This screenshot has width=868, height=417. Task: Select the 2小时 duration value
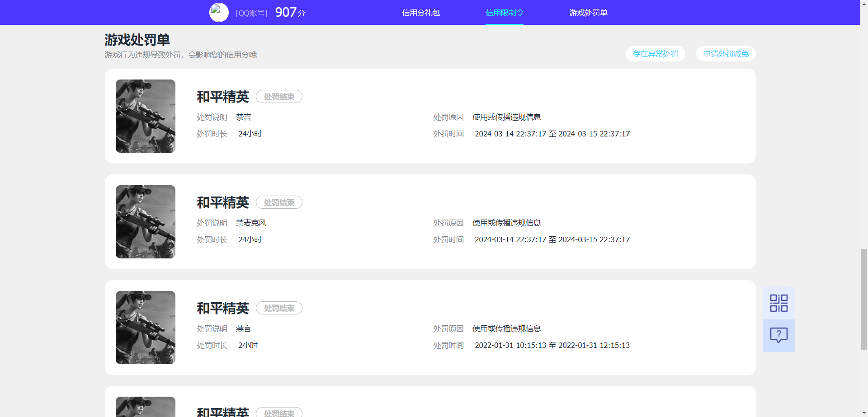tap(248, 345)
